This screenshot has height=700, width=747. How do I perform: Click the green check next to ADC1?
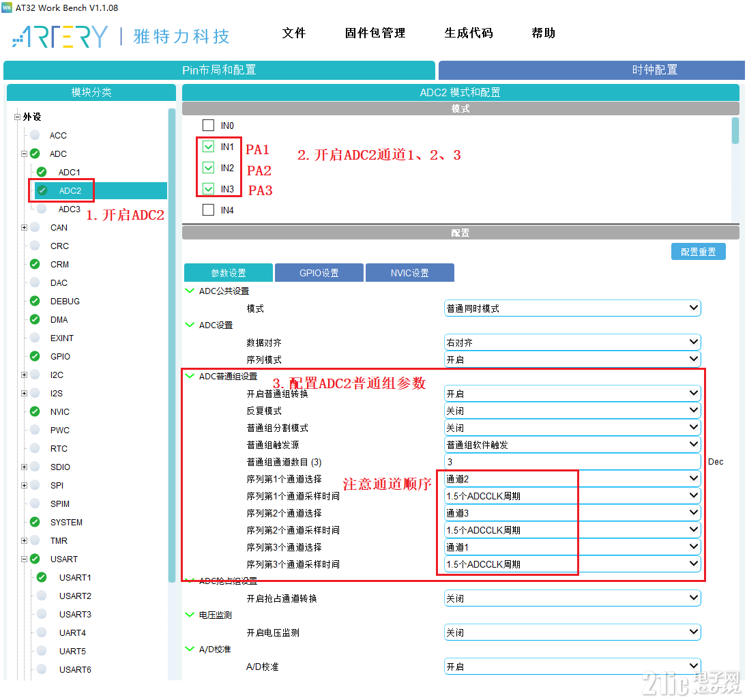coord(42,171)
